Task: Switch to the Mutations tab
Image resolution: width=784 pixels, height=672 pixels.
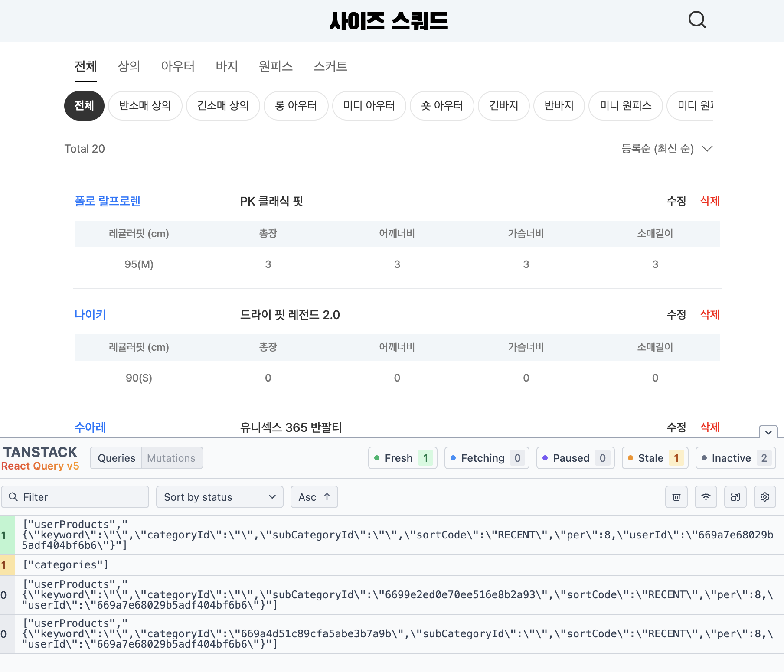Action: [x=171, y=458]
